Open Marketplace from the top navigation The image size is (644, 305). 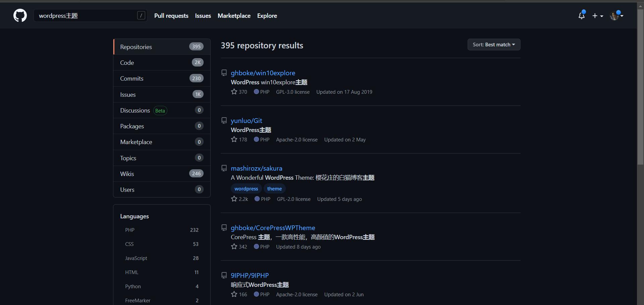point(234,15)
